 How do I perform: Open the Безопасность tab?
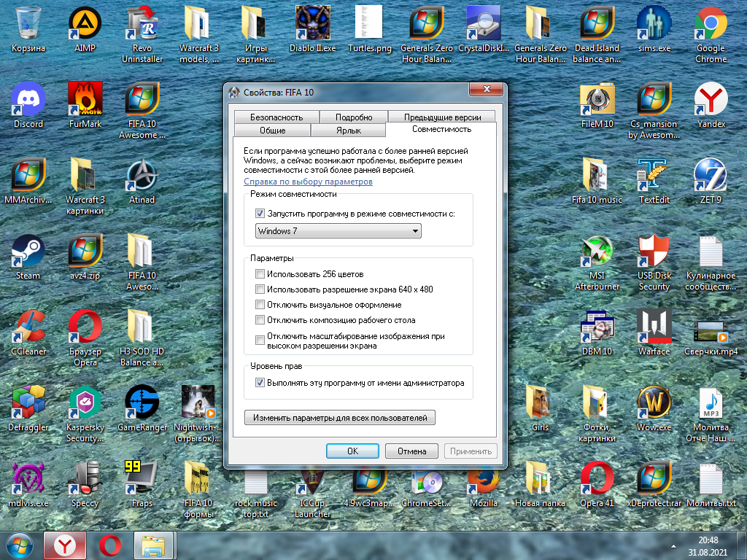coord(275,116)
